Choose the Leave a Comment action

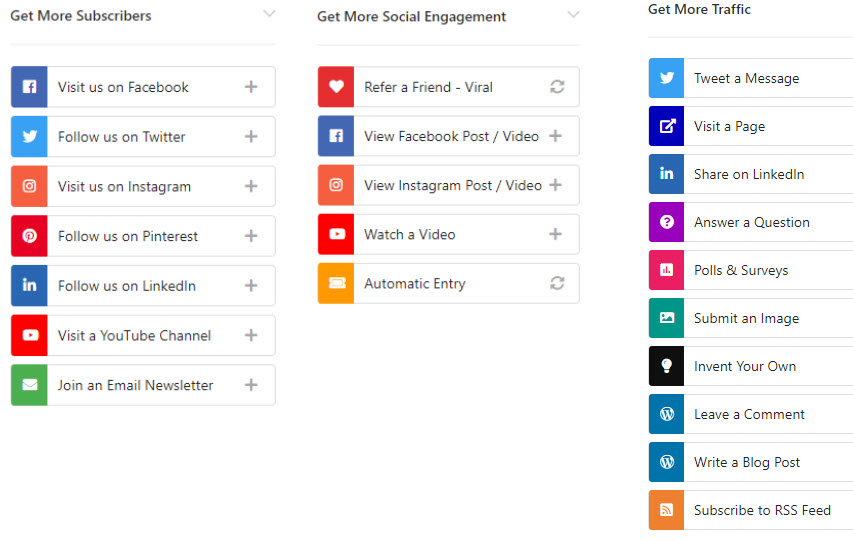click(x=751, y=414)
